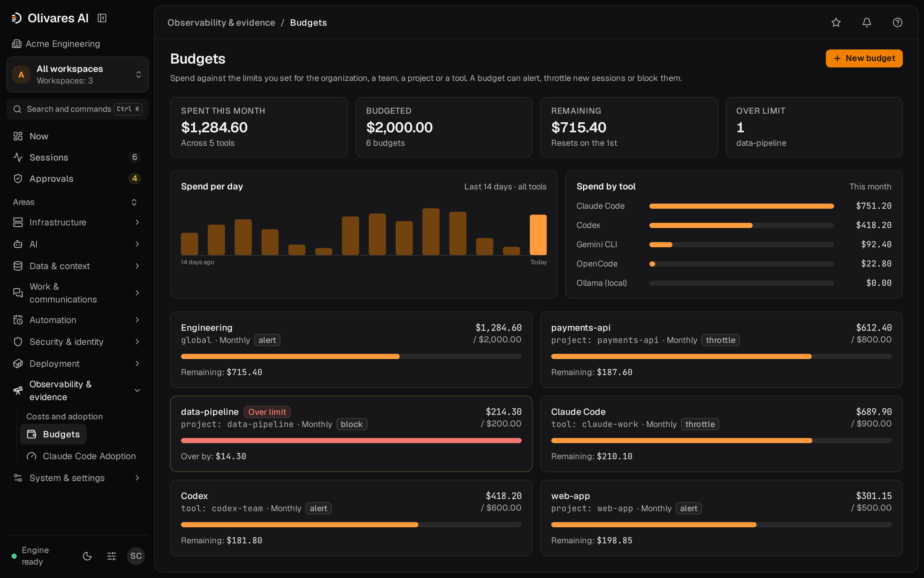Click the Acme Engineering organization icon
The image size is (924, 578).
pyautogui.click(x=16, y=44)
